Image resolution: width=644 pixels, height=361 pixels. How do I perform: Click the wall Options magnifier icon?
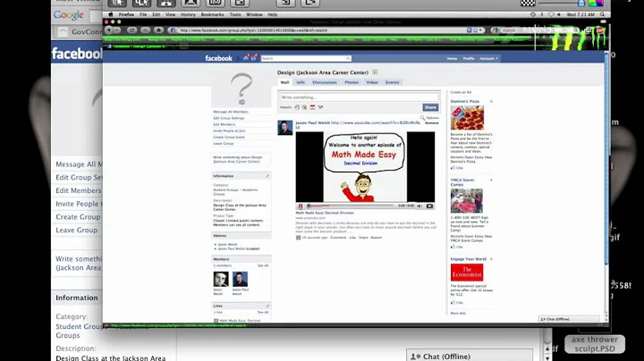(422, 118)
